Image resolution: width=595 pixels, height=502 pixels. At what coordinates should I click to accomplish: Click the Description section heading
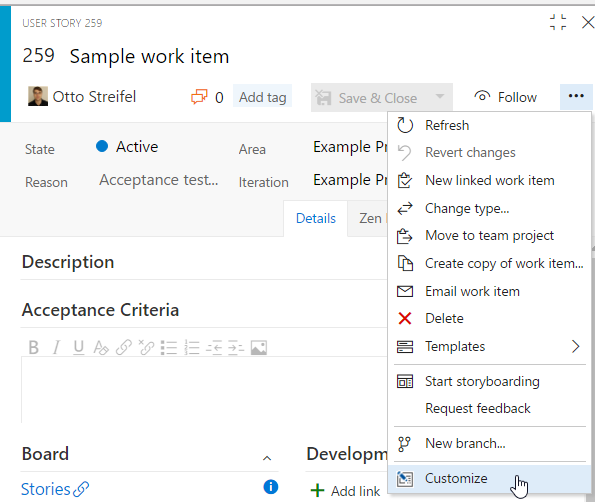pos(68,262)
